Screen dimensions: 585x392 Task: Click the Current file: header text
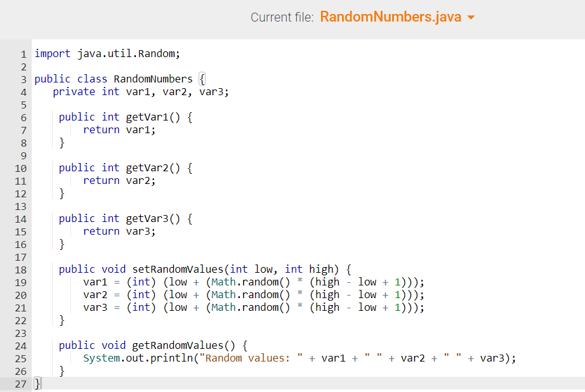[x=282, y=17]
